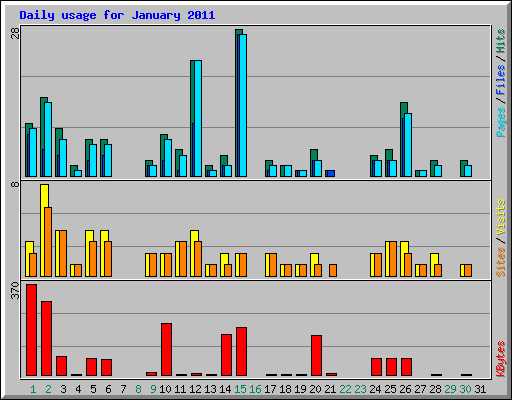512x400 pixels.
Task: Click day label 9 on the x-axis
Action: click(153, 389)
